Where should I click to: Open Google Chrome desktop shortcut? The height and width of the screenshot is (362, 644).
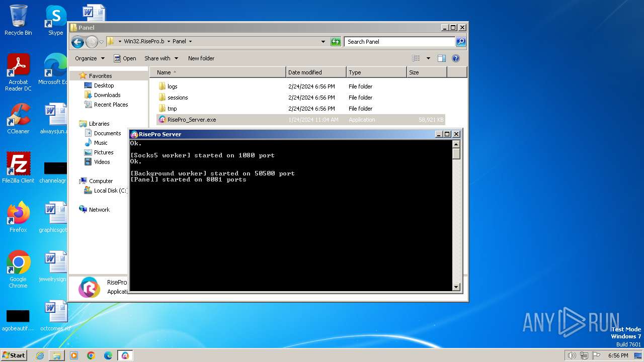(x=18, y=270)
